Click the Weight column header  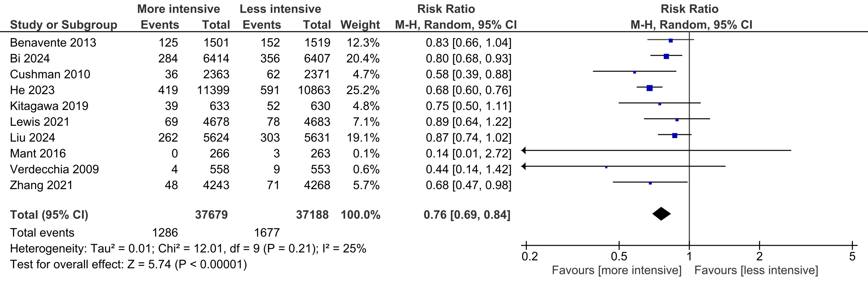click(x=360, y=25)
